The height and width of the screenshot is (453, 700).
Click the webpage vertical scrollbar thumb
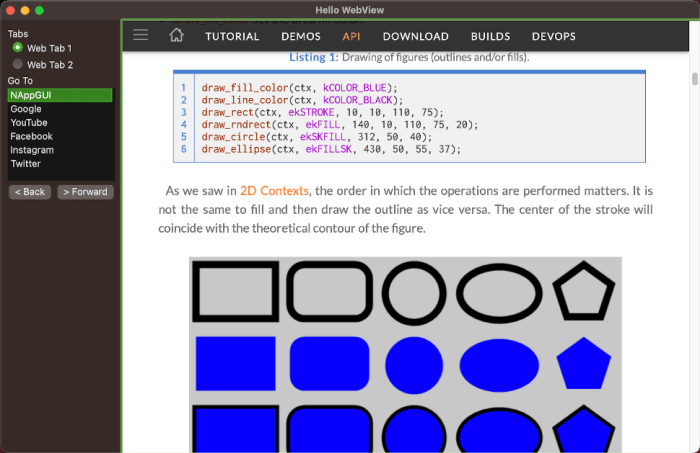694,79
